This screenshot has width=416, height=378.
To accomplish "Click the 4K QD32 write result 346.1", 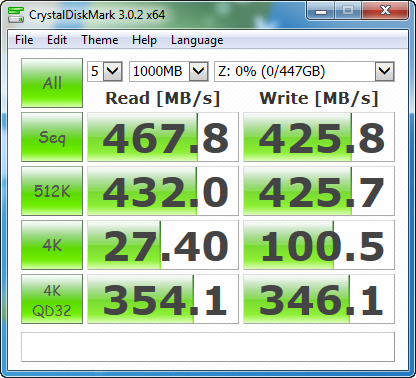I will (x=319, y=299).
